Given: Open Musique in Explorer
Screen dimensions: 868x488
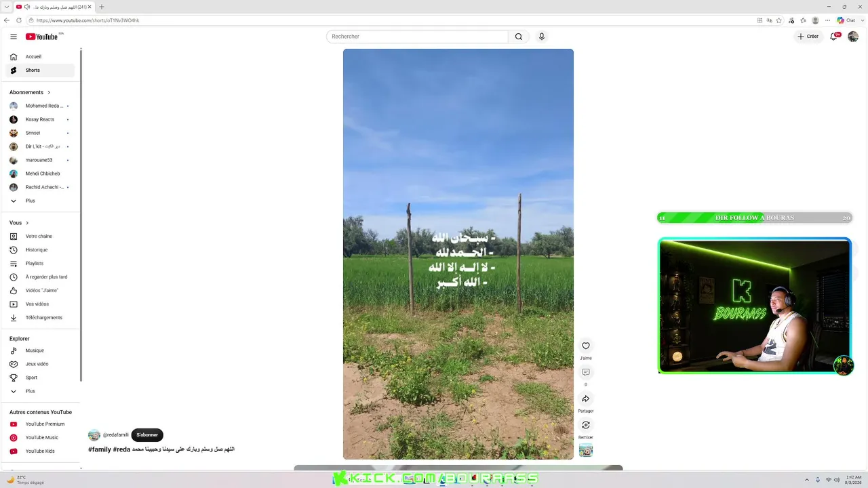Looking at the screenshot, I should 40,350.
